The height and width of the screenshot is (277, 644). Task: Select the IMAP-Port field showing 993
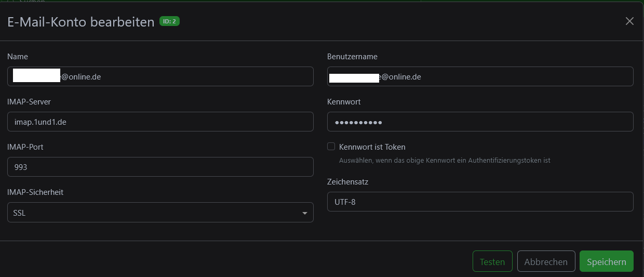point(160,167)
